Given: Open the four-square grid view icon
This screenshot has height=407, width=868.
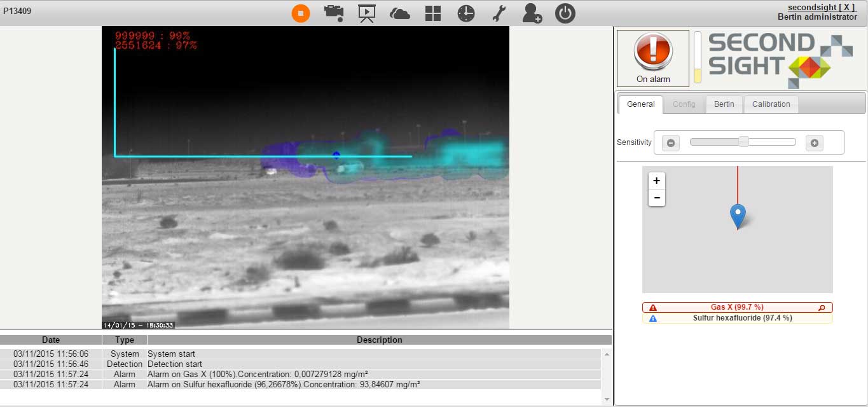Looking at the screenshot, I should click(433, 13).
